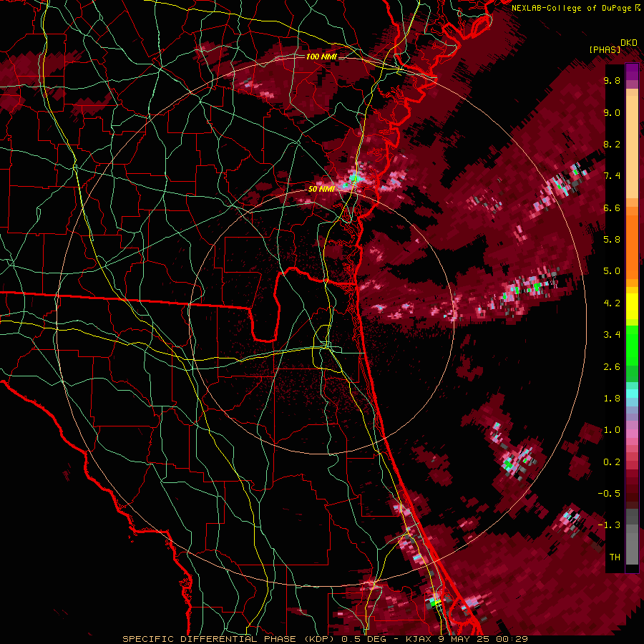The height and width of the screenshot is (644, 644).
Task: Click the 6.6 value on the scale
Action: click(612, 208)
